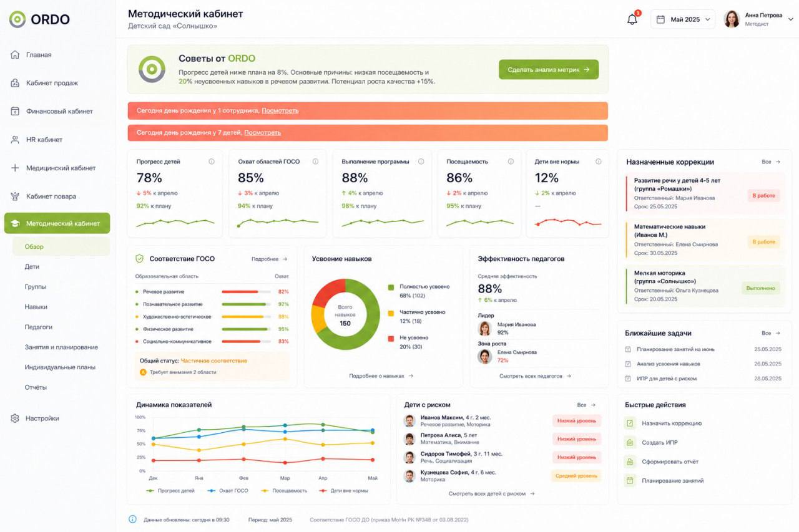Image resolution: width=799 pixels, height=532 pixels.
Task: Click the Кабинет повара chef icon
Action: (15, 196)
